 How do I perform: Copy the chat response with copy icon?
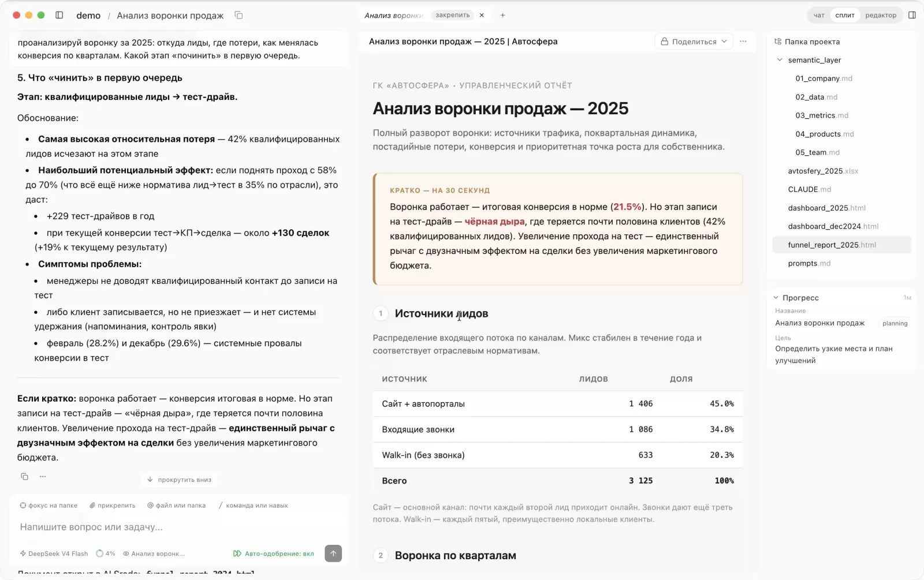tap(24, 476)
